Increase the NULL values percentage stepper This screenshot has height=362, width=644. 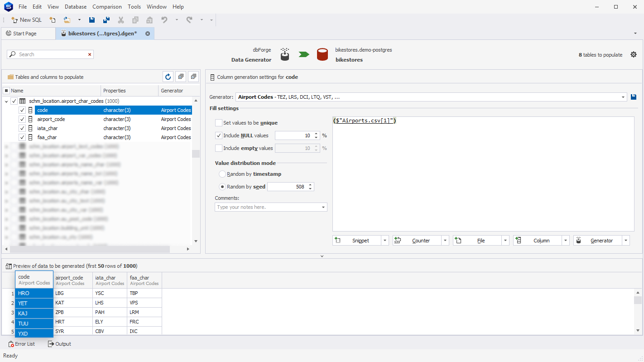316,134
